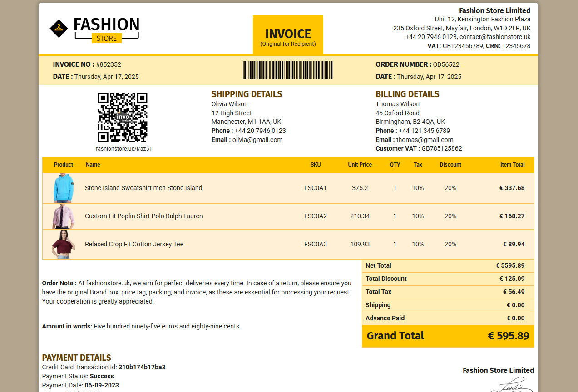This screenshot has height=392, width=578.
Task: Click item total € 168.27
Action: click(x=512, y=216)
